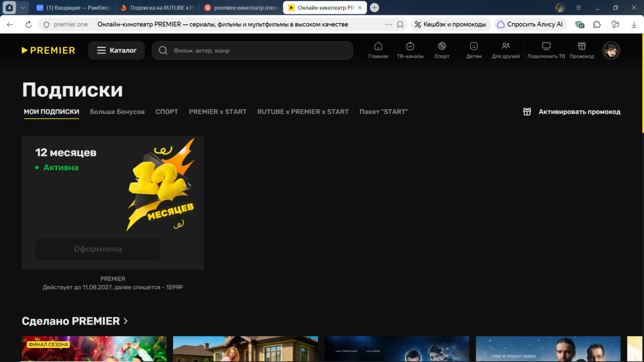Click Активировать промокод link
644x362 pixels.
[x=572, y=112]
